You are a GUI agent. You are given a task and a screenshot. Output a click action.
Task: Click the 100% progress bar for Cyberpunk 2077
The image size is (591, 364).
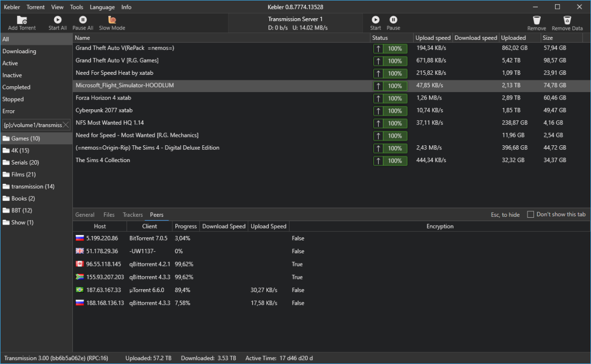[x=390, y=111]
